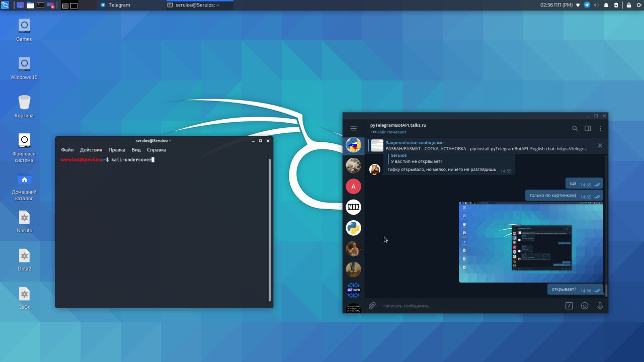644x362 pixels.
Task: Click the Корзина trash icon
Action: pyautogui.click(x=24, y=107)
